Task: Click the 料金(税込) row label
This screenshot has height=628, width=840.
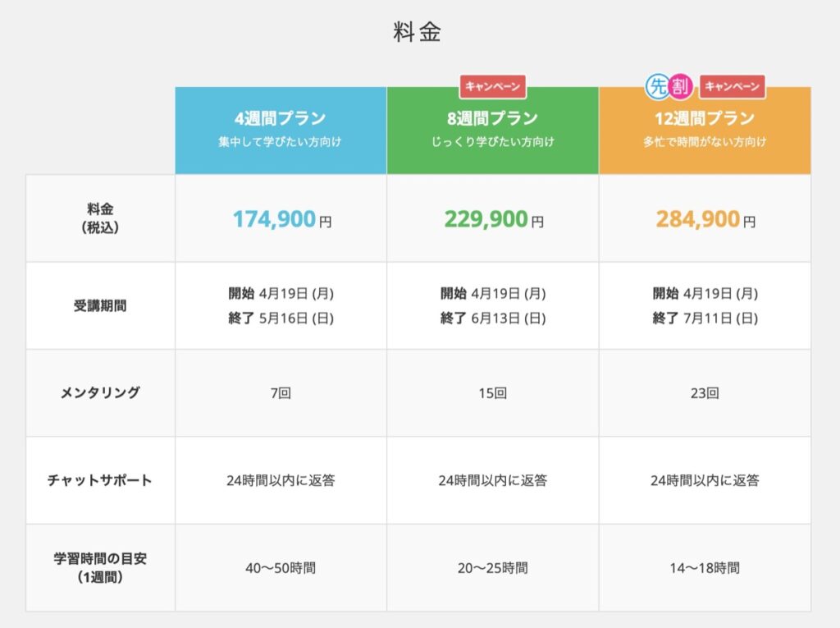Action: (x=100, y=218)
